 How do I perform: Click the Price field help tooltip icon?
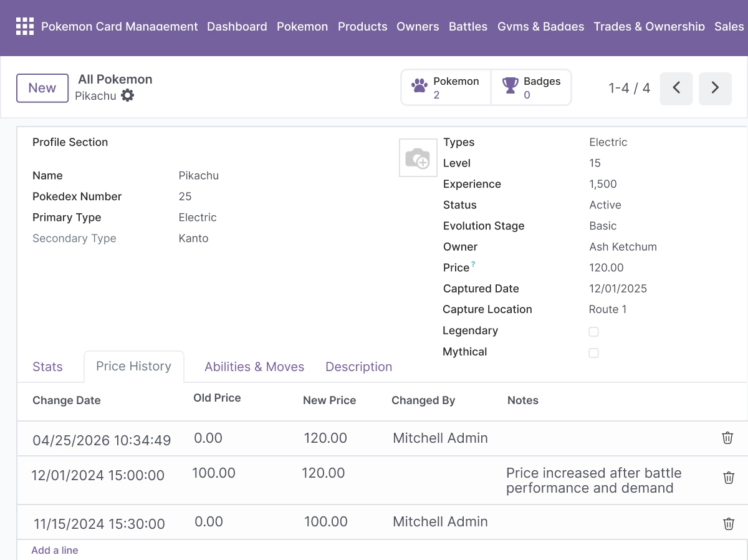(473, 264)
